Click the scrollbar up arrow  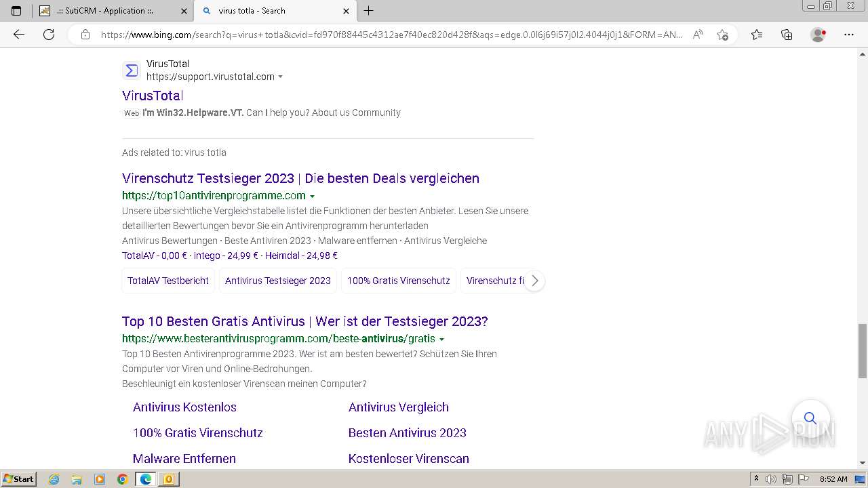point(863,54)
